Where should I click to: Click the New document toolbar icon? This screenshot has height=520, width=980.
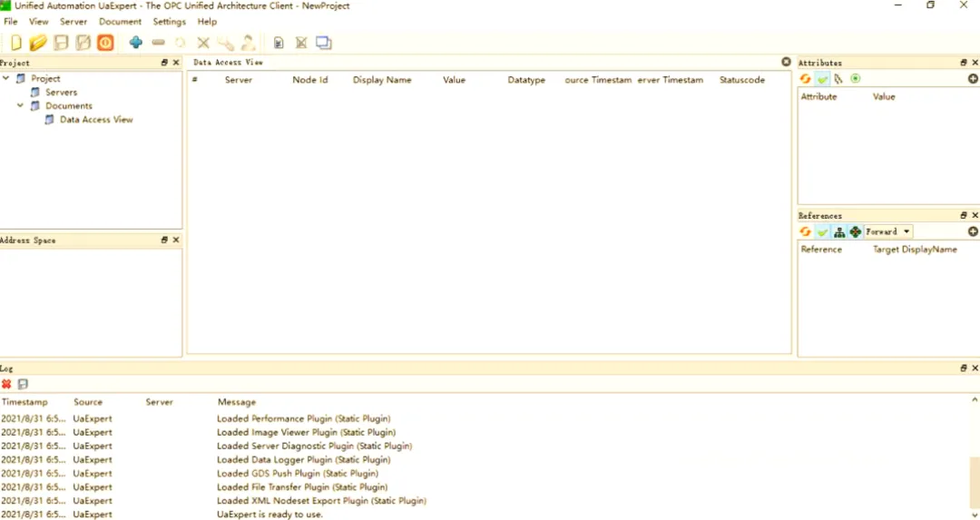[16, 43]
